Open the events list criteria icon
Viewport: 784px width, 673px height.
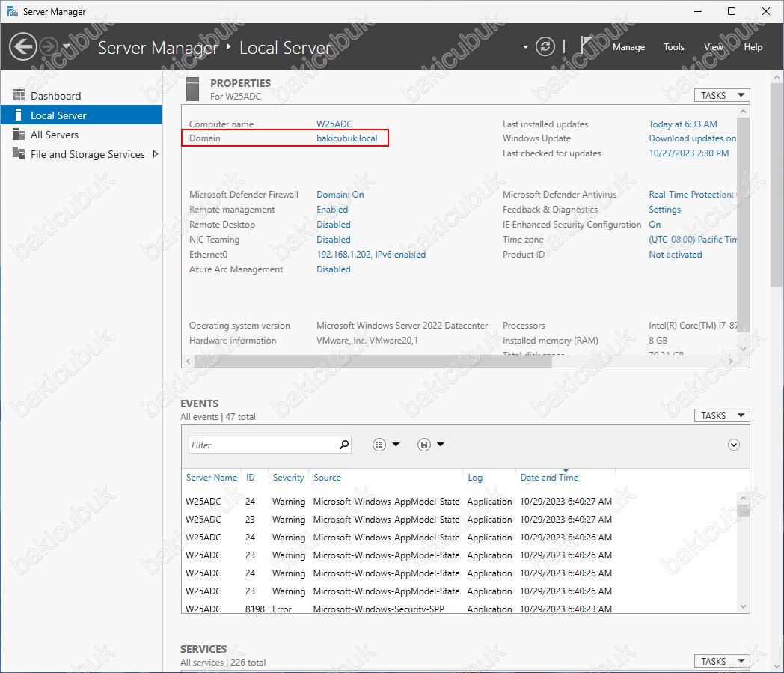379,445
